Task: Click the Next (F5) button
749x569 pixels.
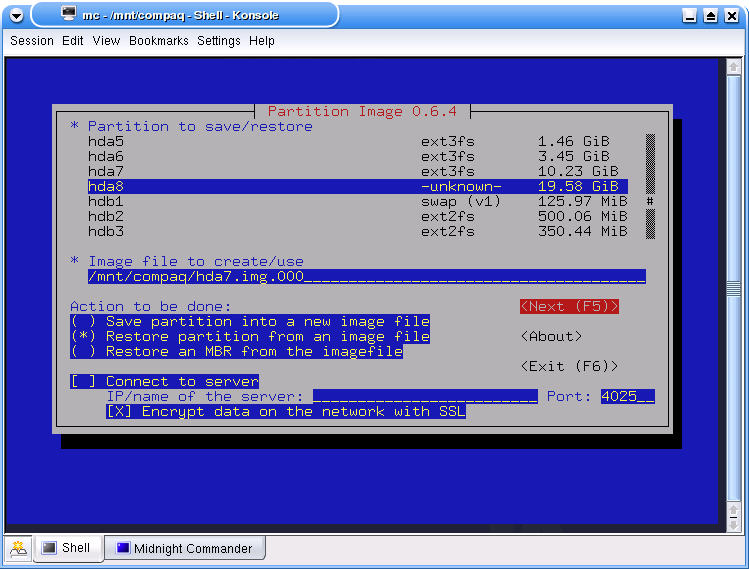Action: pyautogui.click(x=569, y=306)
